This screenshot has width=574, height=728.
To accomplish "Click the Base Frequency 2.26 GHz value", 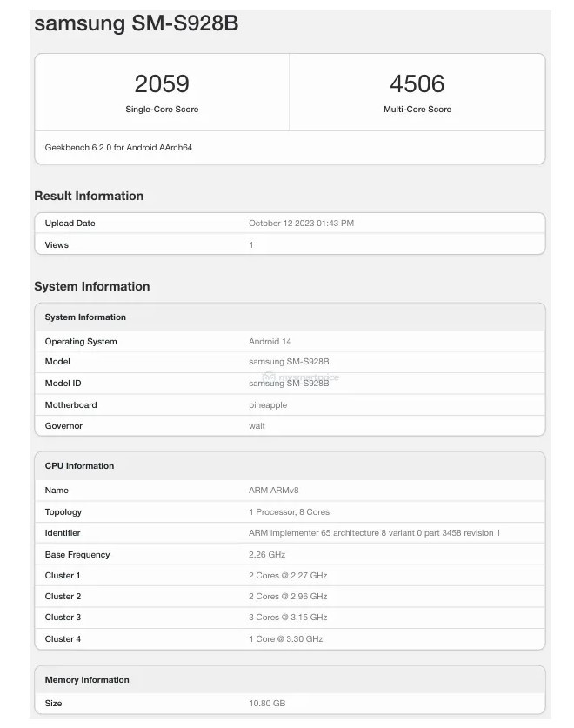I will coord(267,555).
